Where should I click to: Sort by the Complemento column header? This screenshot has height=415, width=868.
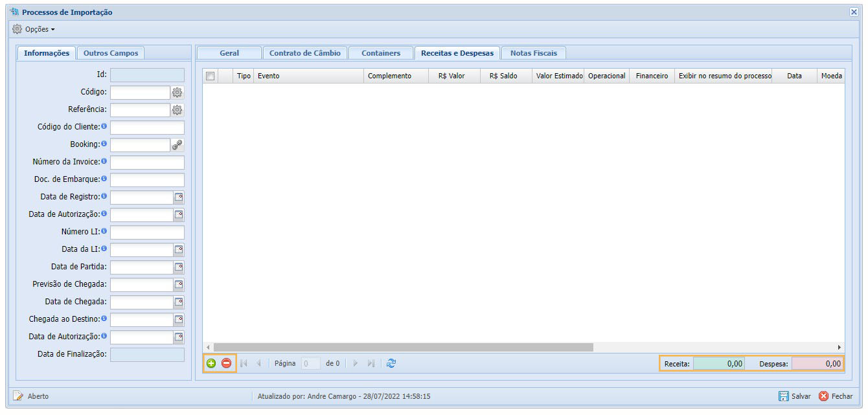[x=396, y=76]
